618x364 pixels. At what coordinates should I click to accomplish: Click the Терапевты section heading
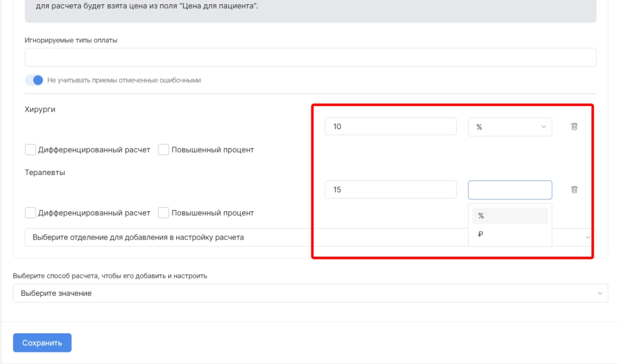45,172
